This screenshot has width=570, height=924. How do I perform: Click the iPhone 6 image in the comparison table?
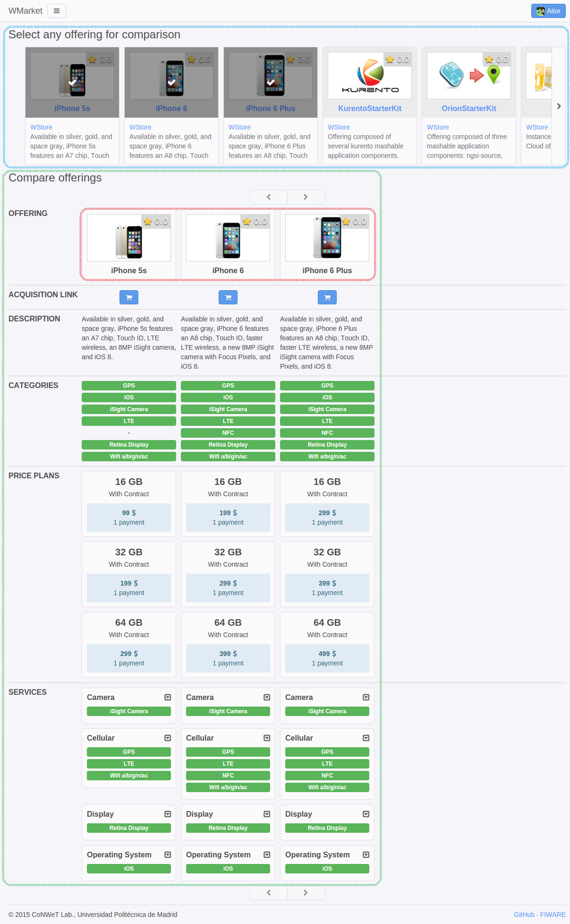[228, 238]
